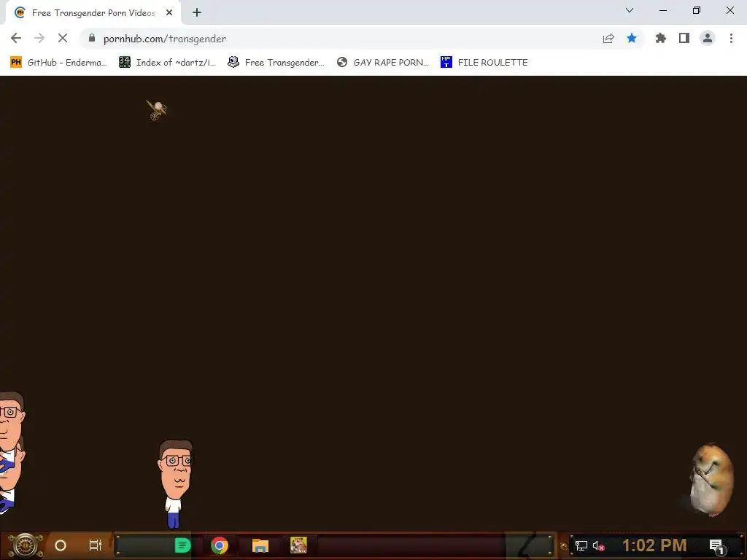The image size is (747, 560).
Task: Click the muted volume tray icon
Action: tap(598, 545)
